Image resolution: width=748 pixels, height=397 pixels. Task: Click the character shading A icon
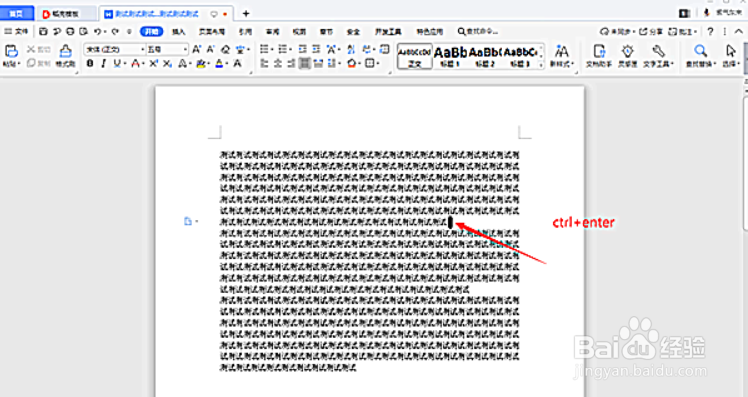[x=237, y=63]
